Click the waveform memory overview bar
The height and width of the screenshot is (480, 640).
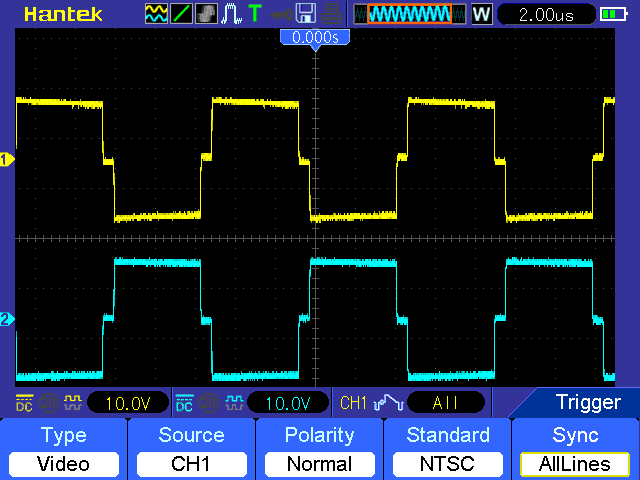pyautogui.click(x=409, y=14)
